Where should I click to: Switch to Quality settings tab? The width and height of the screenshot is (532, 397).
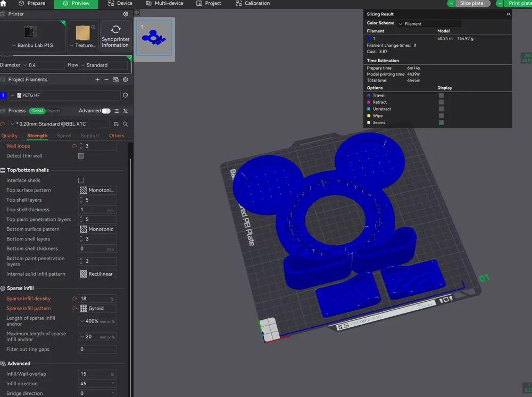10,136
